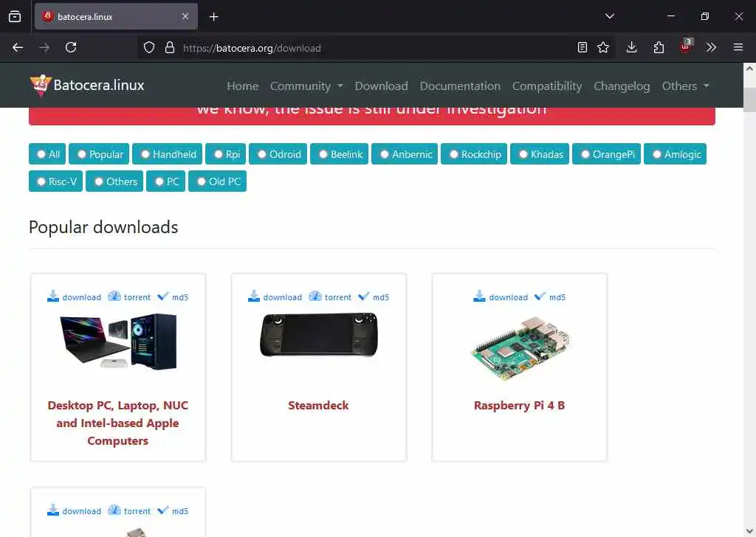
Task: Open the Steamdeck title link
Action: click(318, 406)
